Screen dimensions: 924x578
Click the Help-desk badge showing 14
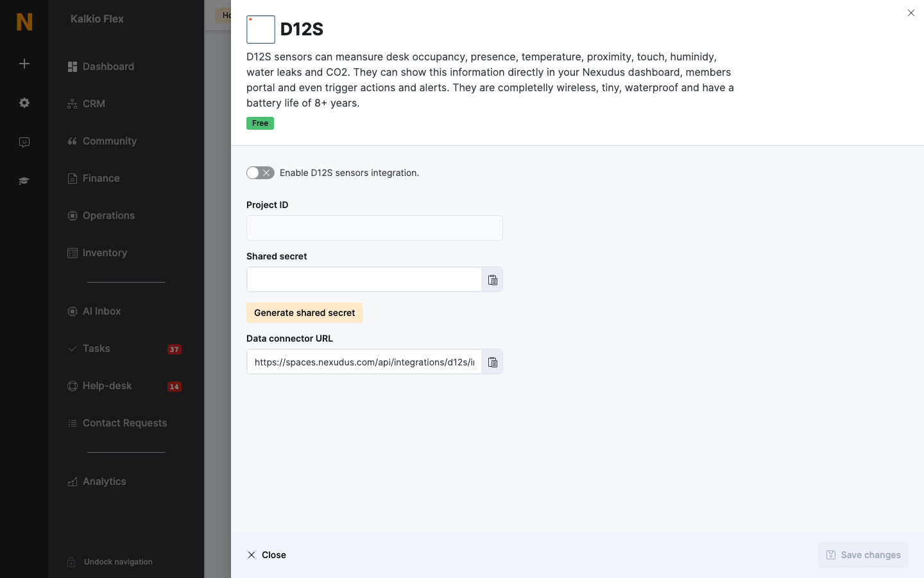[175, 387]
